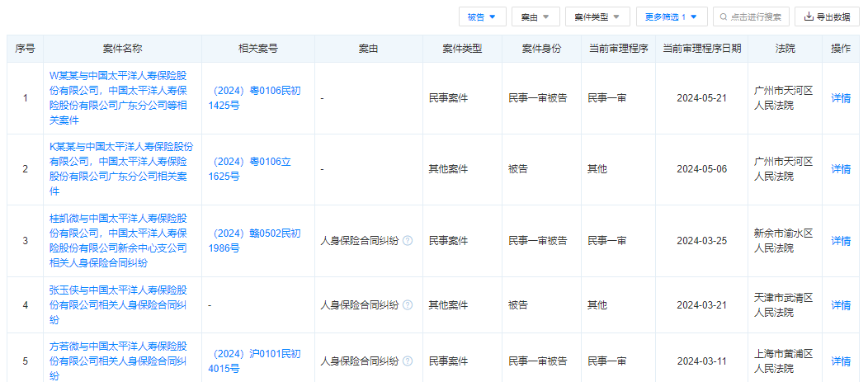Click the 当前审理程序日期 column header
Screen dimensions: 868x382
[x=701, y=49]
